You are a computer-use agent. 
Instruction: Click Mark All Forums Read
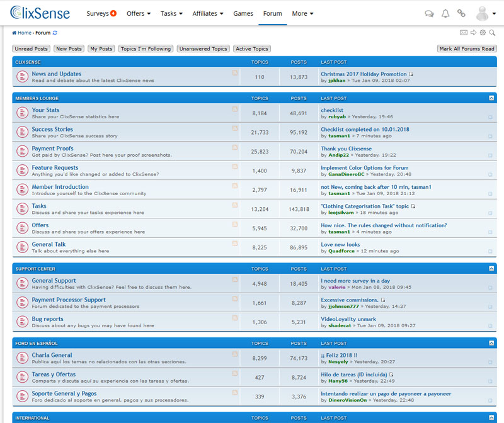pyautogui.click(x=467, y=49)
